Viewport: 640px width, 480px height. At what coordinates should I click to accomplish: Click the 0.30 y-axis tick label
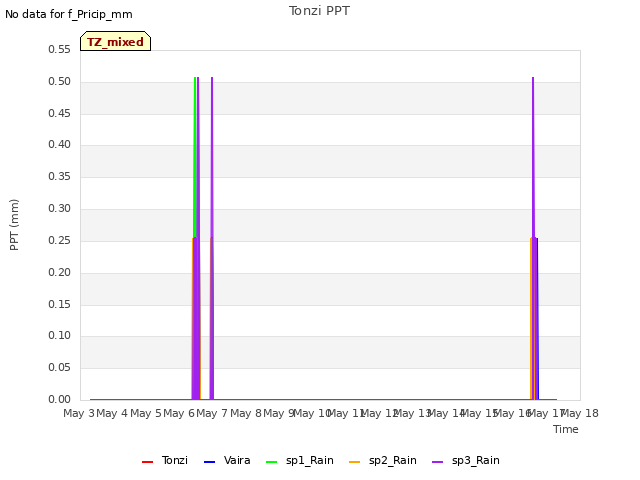click(59, 209)
